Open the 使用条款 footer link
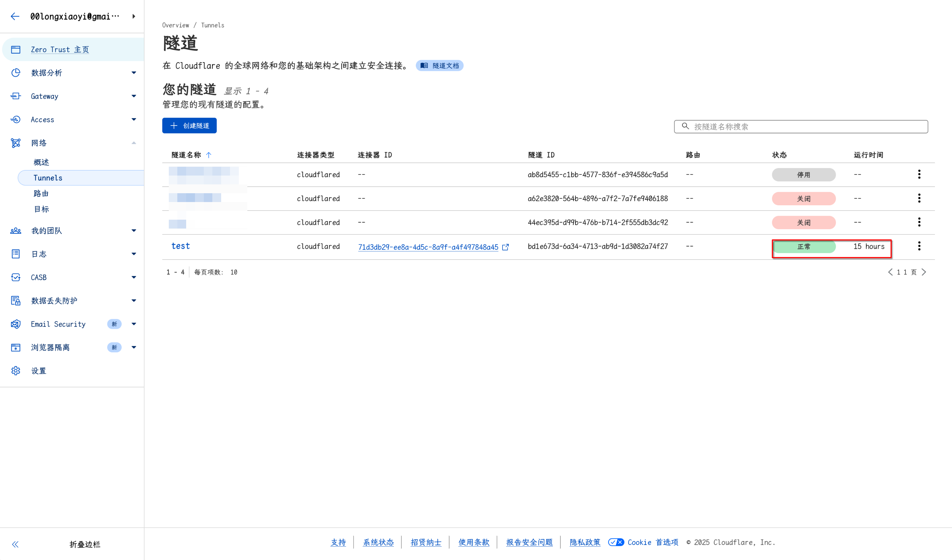Screen dimensions: 952x560 click(x=474, y=542)
